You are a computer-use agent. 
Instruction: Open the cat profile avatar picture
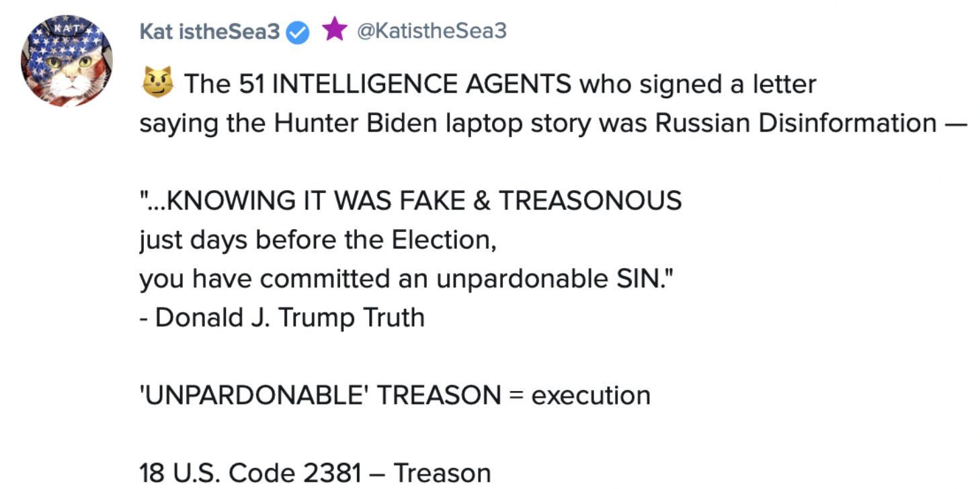tap(66, 61)
